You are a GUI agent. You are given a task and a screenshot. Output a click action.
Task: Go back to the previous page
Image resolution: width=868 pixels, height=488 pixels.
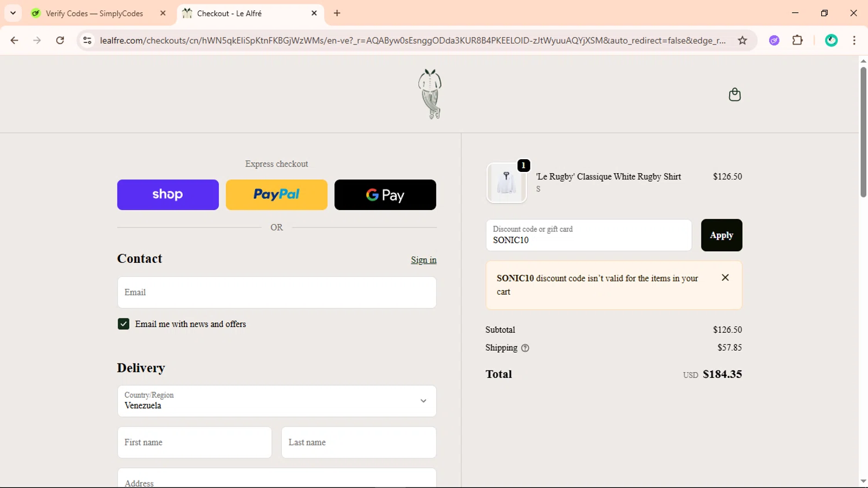coord(14,41)
